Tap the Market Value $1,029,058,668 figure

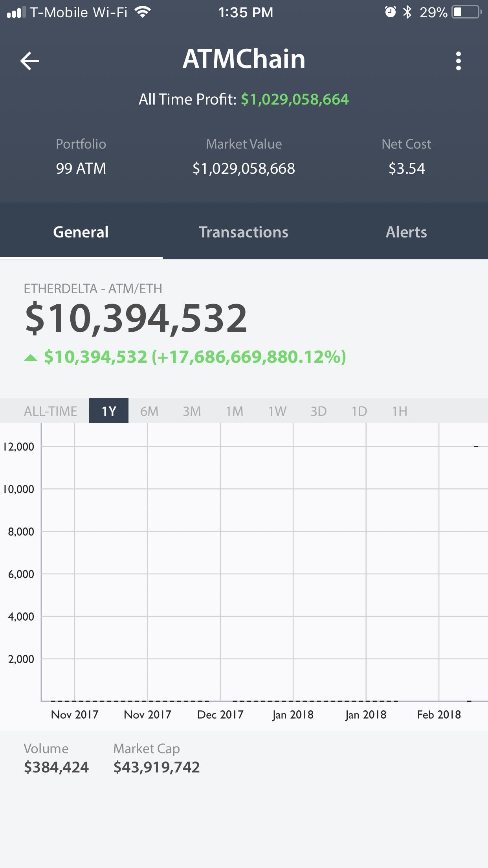click(244, 168)
